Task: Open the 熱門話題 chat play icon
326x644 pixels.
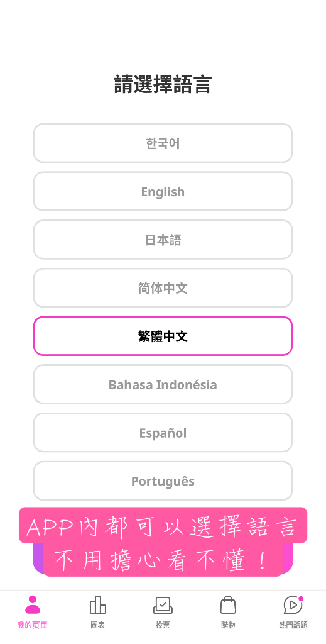Action: click(x=293, y=605)
